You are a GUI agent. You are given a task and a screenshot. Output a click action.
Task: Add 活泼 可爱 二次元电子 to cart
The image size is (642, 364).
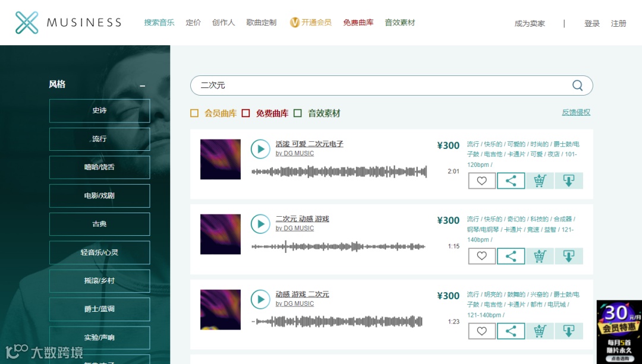coord(540,181)
